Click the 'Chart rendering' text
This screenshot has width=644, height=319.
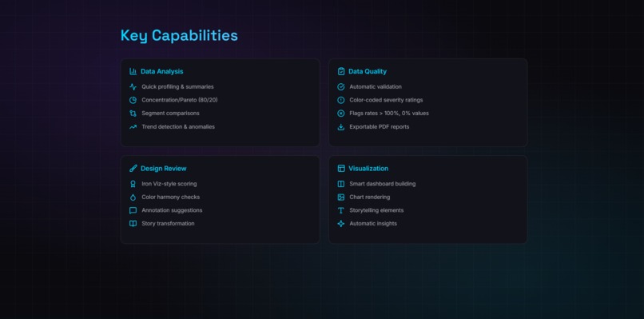point(370,197)
